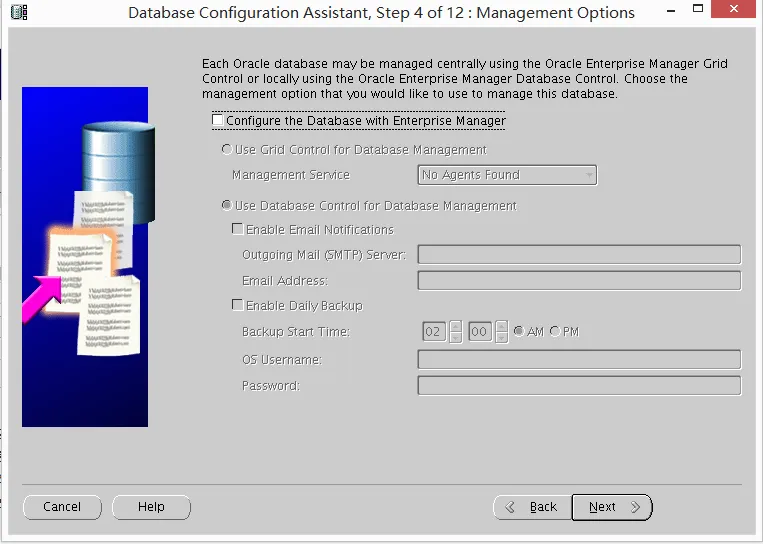Tick Enable Daily Backup checkbox

coord(237,305)
